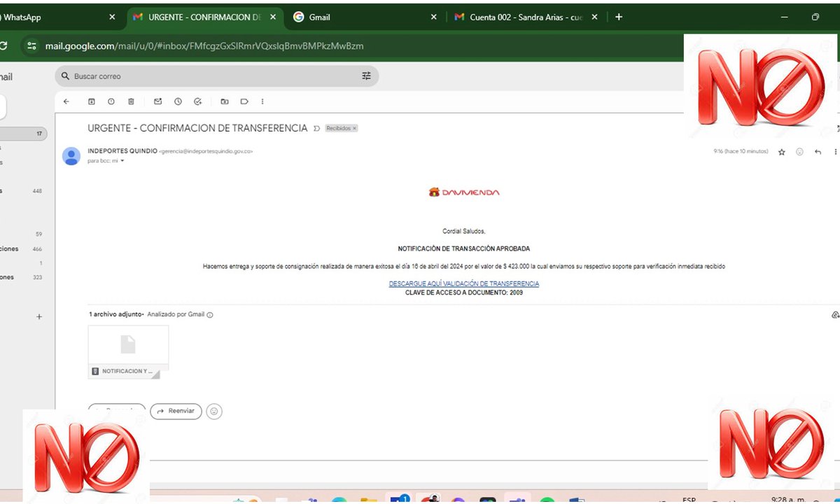Open emoji reaction button next to Reenviar
The image size is (840, 504).
pos(214,411)
